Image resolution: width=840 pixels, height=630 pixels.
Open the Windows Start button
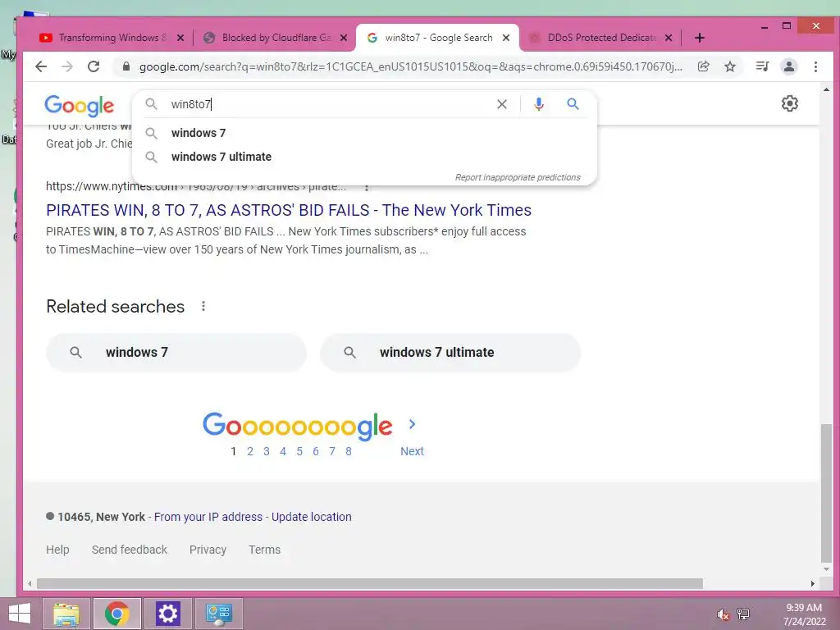coord(20,614)
